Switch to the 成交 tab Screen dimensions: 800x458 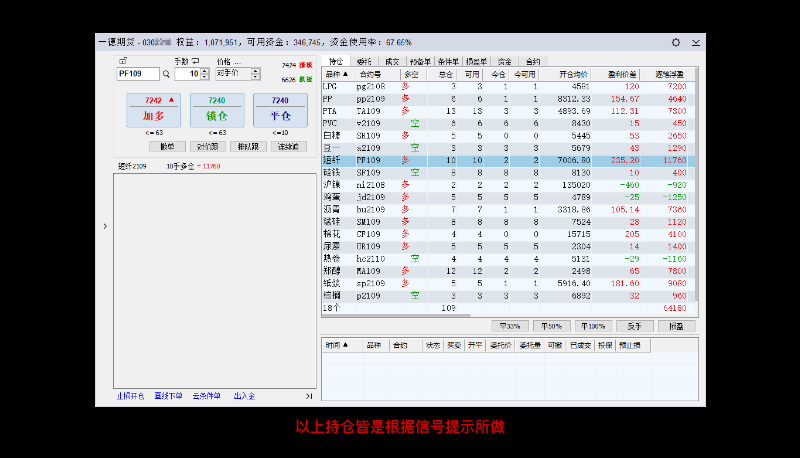coord(393,61)
